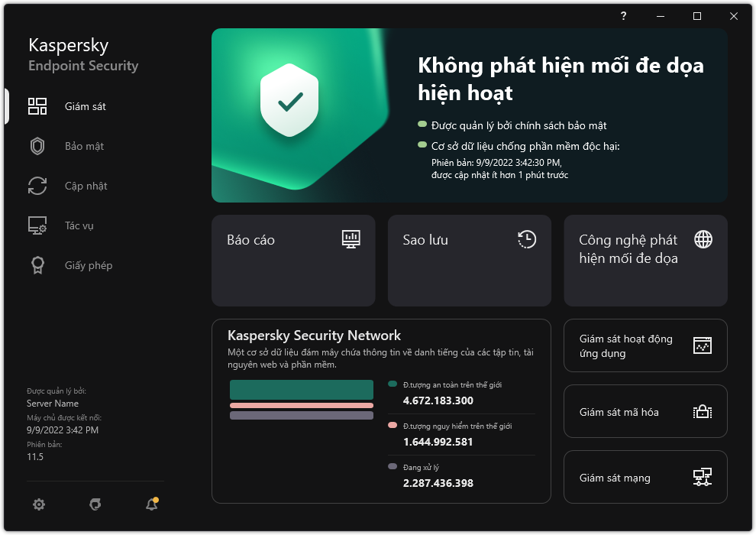Go to the Bảo mật section
Viewport: 756px width, 535px height.
click(84, 146)
